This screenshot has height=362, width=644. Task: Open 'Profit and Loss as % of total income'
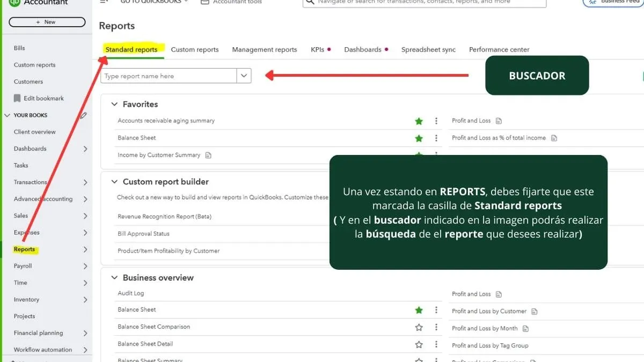coord(499,138)
